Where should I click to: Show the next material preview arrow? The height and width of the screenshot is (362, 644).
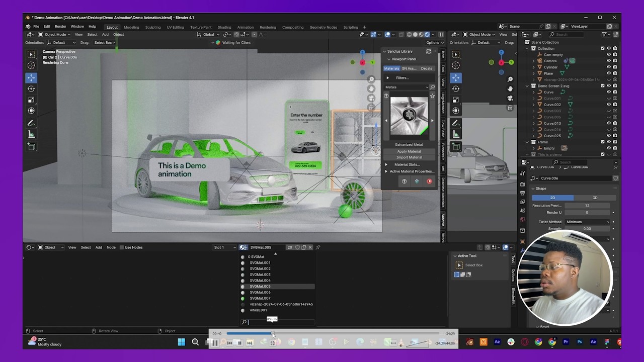click(x=432, y=120)
